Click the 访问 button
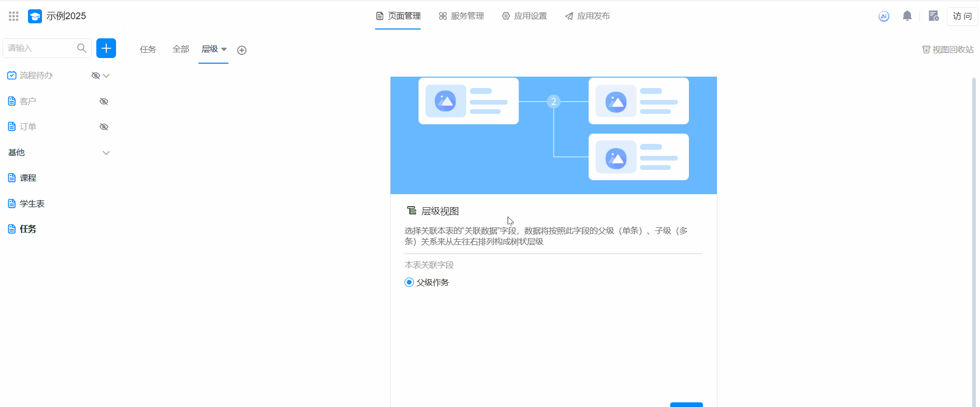The image size is (980, 407). point(962,16)
